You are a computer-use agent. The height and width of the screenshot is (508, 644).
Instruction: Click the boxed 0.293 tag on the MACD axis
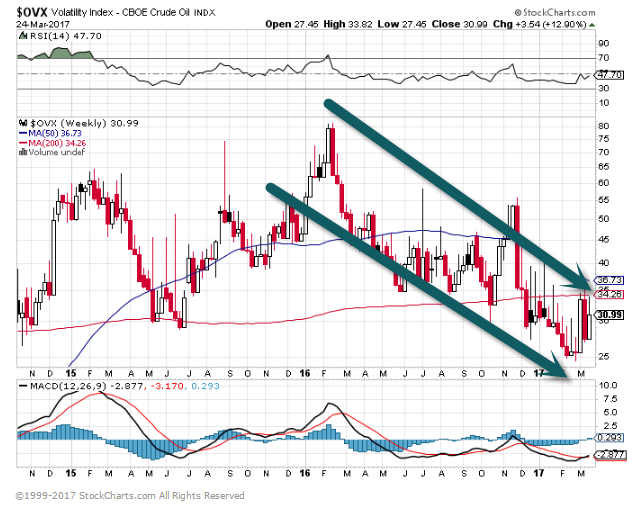pos(610,438)
